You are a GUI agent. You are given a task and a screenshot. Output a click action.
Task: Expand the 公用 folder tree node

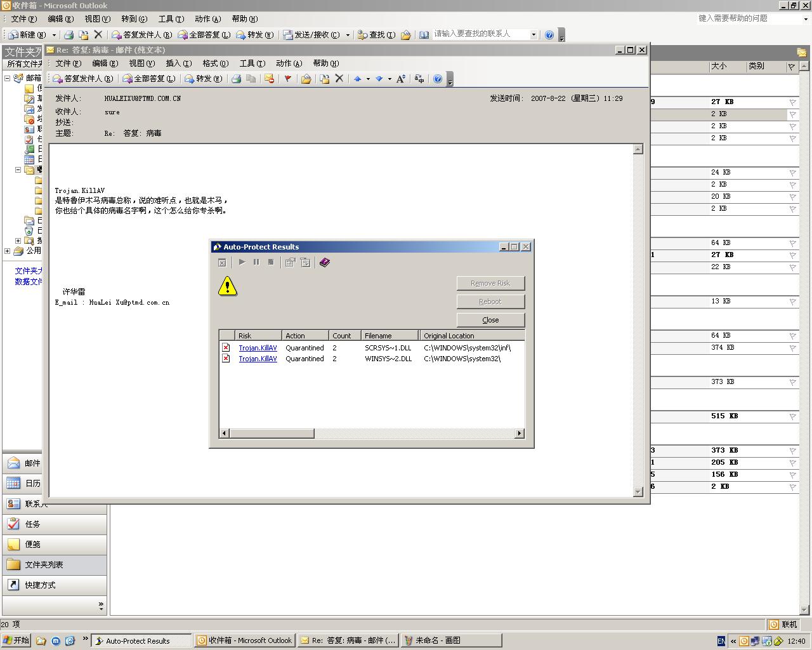pyautogui.click(x=8, y=251)
